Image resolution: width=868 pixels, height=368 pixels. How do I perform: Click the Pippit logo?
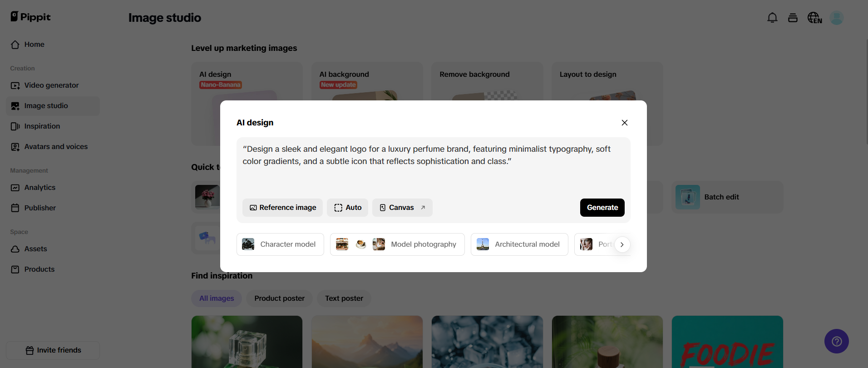(x=31, y=17)
